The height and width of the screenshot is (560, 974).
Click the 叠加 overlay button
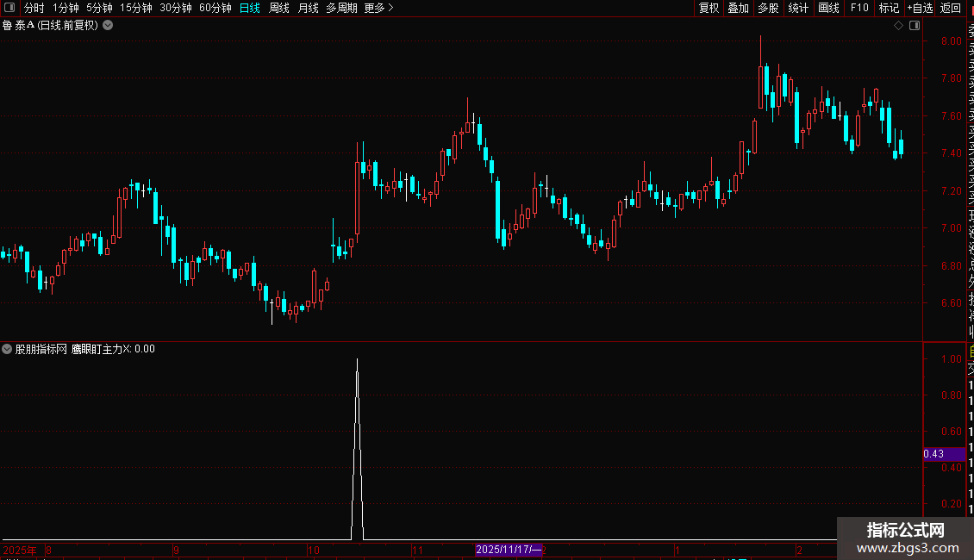click(739, 8)
